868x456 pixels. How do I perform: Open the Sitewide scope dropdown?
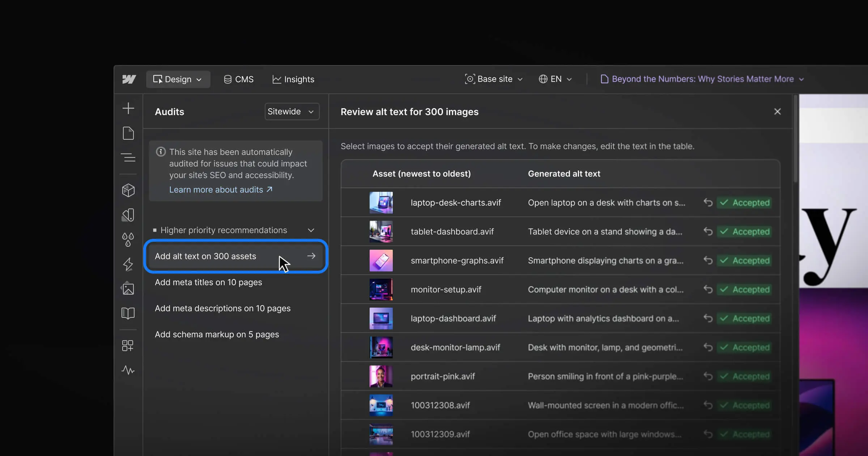pos(292,111)
